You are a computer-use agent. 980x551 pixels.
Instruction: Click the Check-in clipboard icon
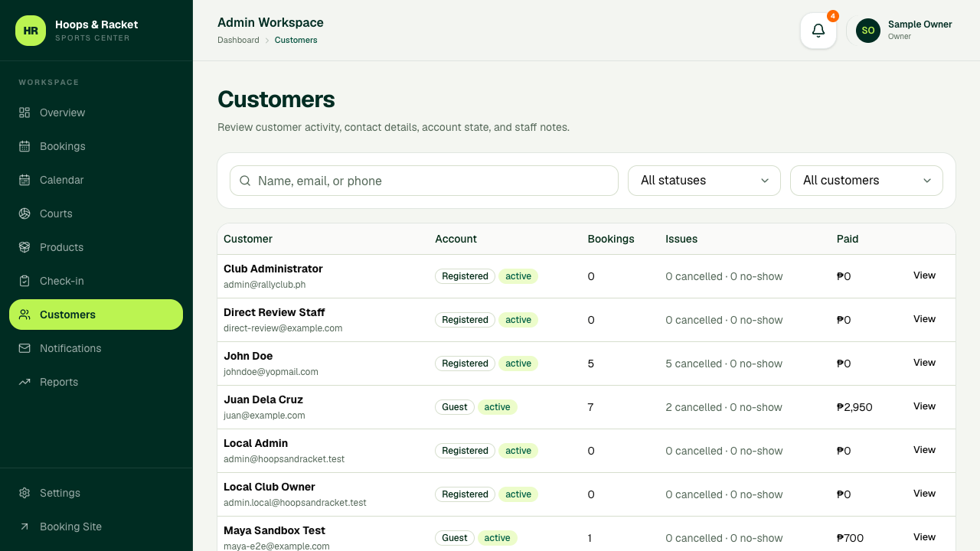24,281
